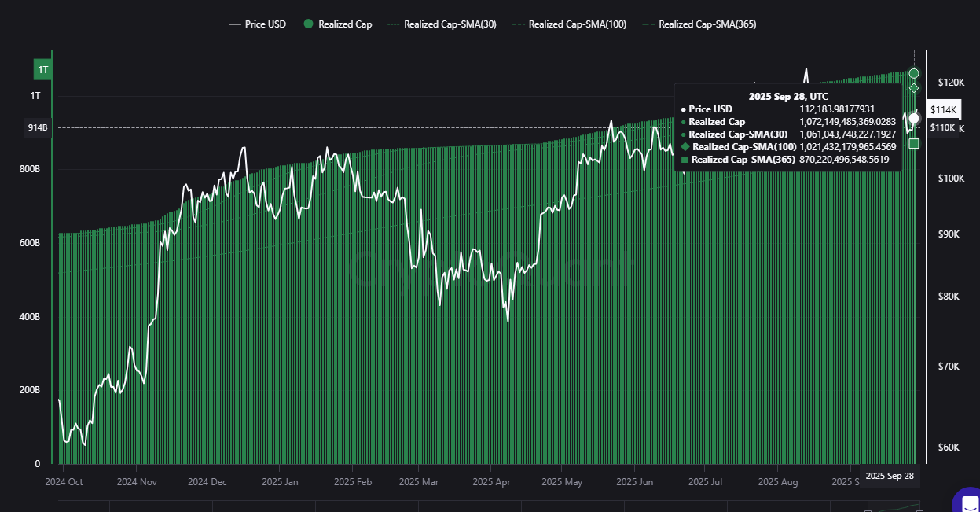Click the green circle Realized Cap marker on crosshair

914,73
